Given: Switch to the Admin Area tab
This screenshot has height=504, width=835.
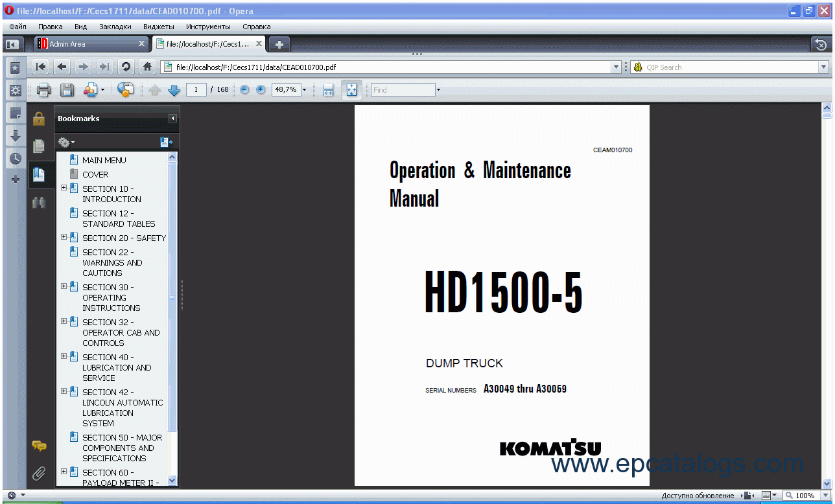Looking at the screenshot, I should (89, 44).
